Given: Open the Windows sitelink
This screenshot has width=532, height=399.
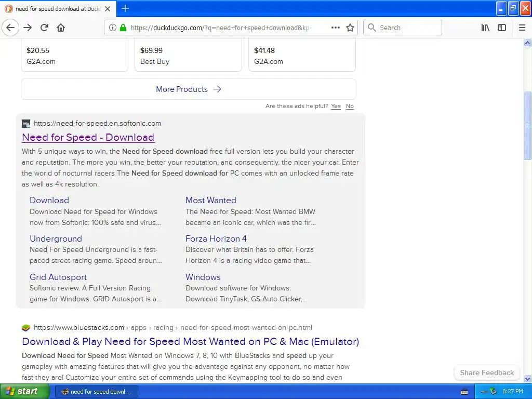Looking at the screenshot, I should 203,277.
